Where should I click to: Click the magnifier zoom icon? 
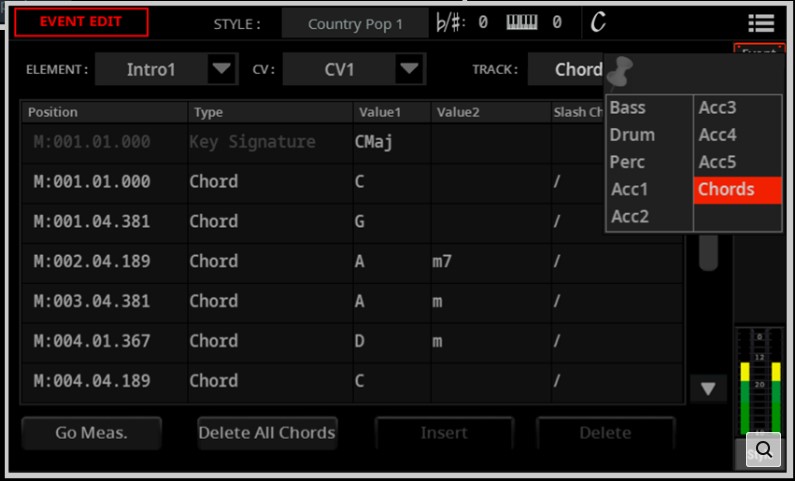763,451
